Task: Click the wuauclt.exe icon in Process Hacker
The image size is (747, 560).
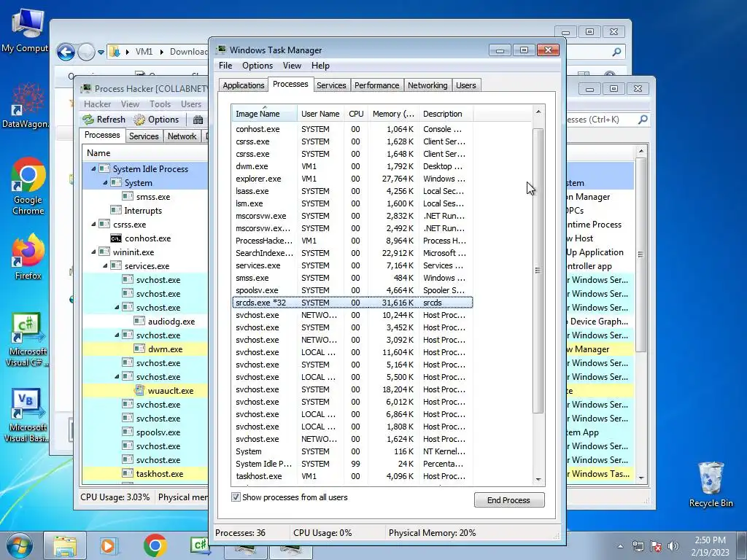Action: pos(139,391)
